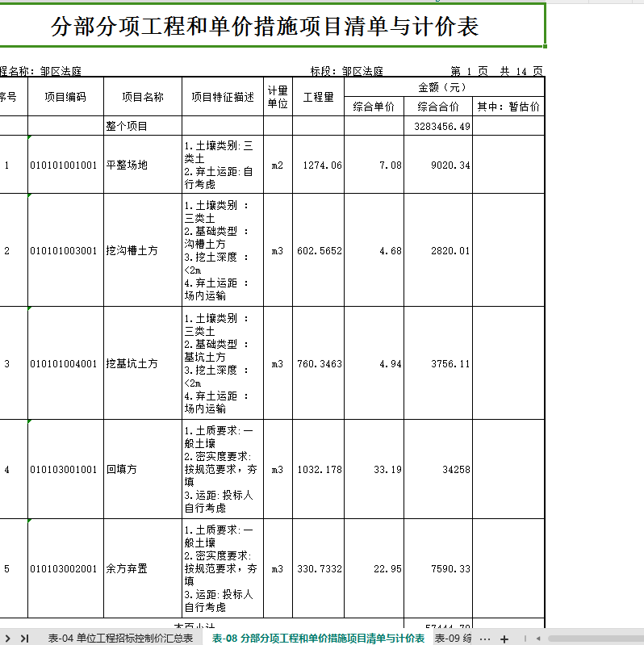Select code cell 010103002001

coord(66,568)
